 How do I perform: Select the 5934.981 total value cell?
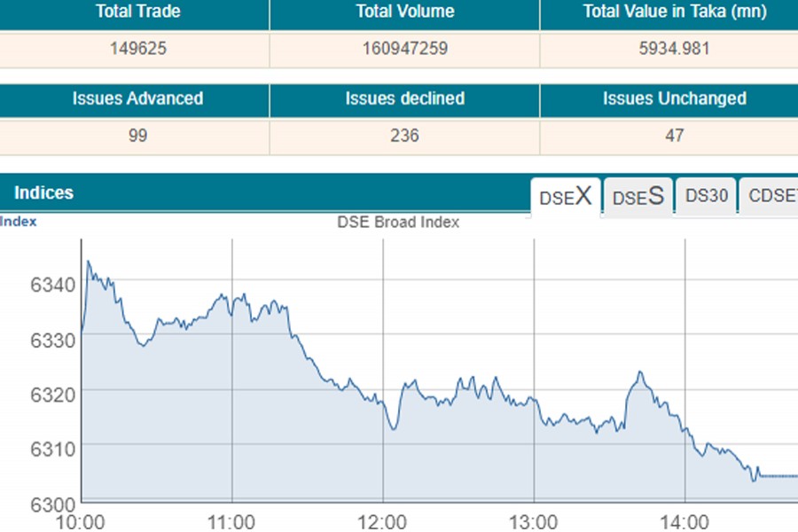pos(674,49)
